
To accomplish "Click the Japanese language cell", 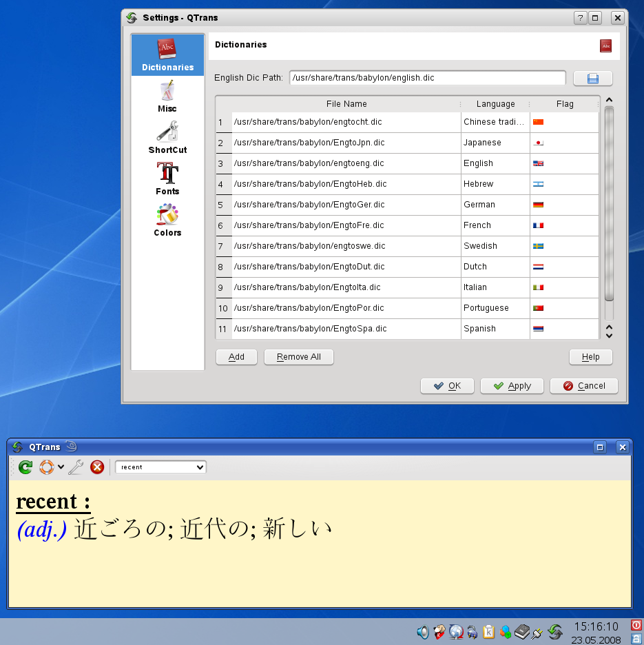I will point(495,143).
